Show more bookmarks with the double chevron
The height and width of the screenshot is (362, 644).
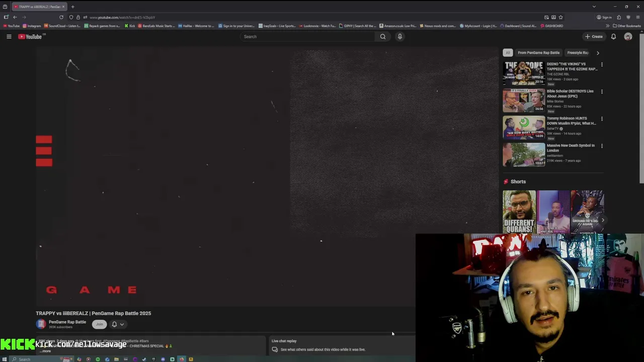point(607,26)
